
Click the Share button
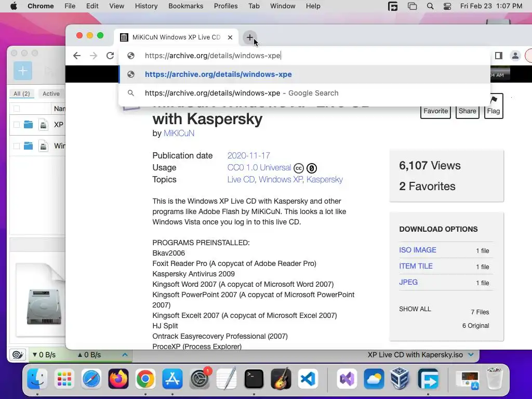pyautogui.click(x=467, y=111)
